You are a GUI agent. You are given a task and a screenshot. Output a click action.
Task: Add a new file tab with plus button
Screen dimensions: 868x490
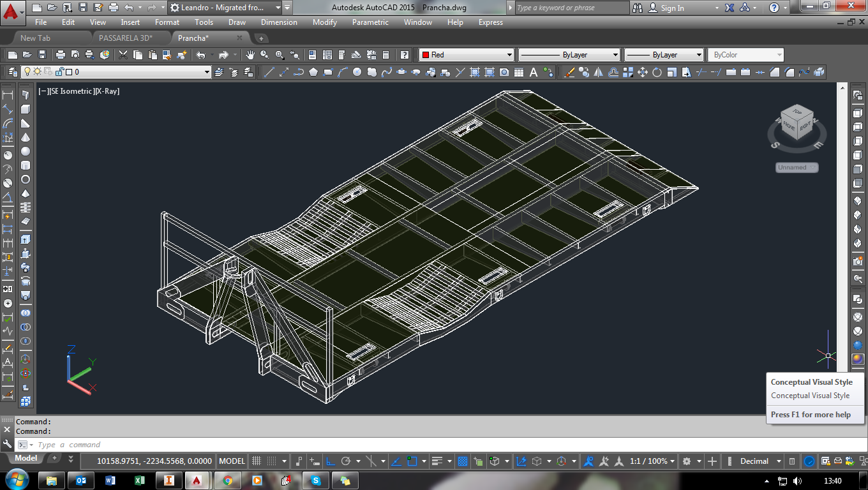pyautogui.click(x=261, y=38)
